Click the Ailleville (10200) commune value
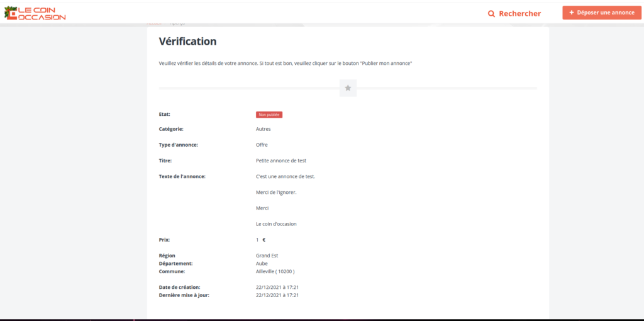The image size is (644, 321). (x=275, y=271)
